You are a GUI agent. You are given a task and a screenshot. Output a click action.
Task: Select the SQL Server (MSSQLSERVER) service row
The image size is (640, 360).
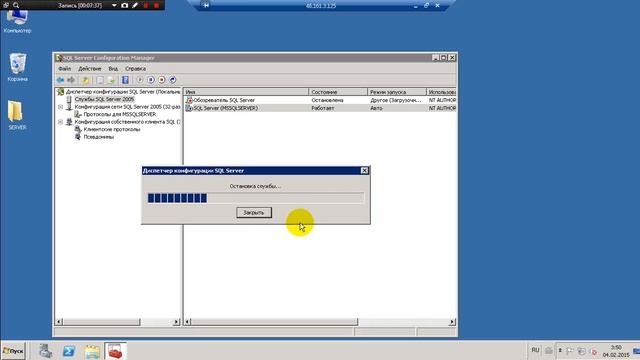(x=320, y=108)
